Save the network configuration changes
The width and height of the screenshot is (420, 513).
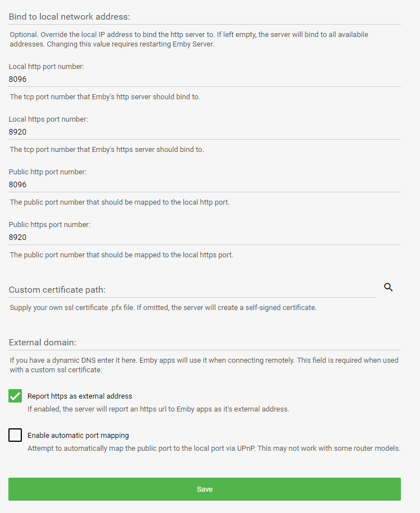click(205, 489)
